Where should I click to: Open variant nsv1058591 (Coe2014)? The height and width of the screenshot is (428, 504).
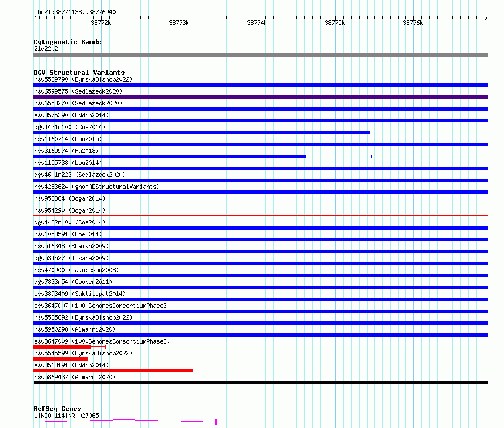(68, 234)
